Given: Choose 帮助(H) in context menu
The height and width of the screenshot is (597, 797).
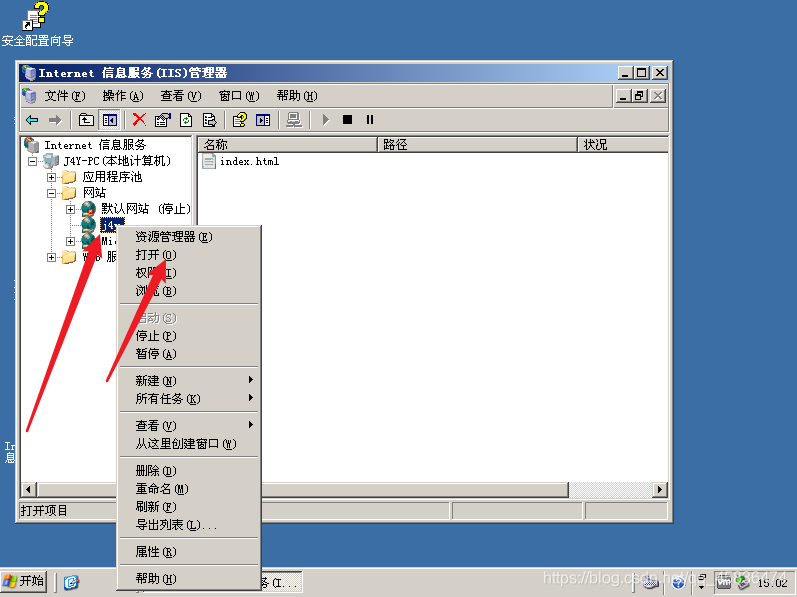Looking at the screenshot, I should 189,578.
